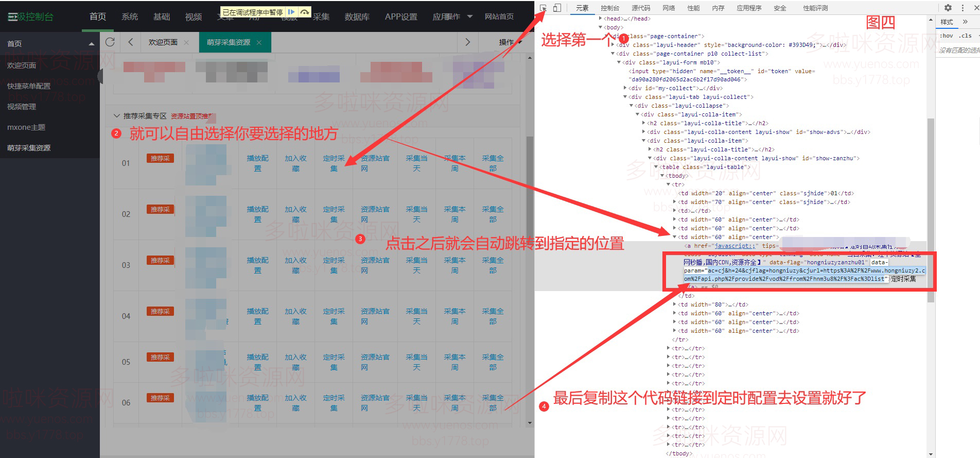
Task: Click 定时采集 link in row 01
Action: point(334,163)
